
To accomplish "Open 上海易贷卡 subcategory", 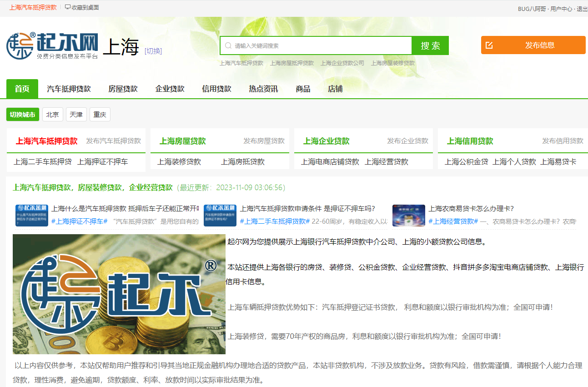I will coord(558,162).
